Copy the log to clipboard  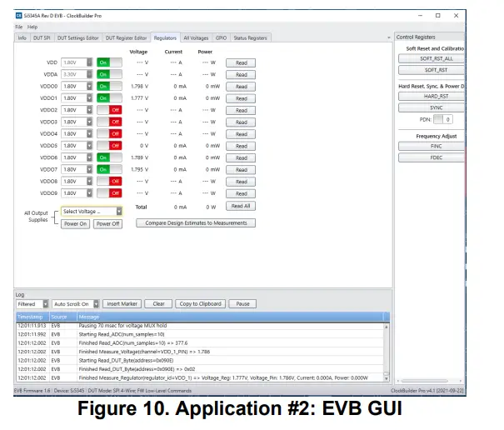[200, 304]
